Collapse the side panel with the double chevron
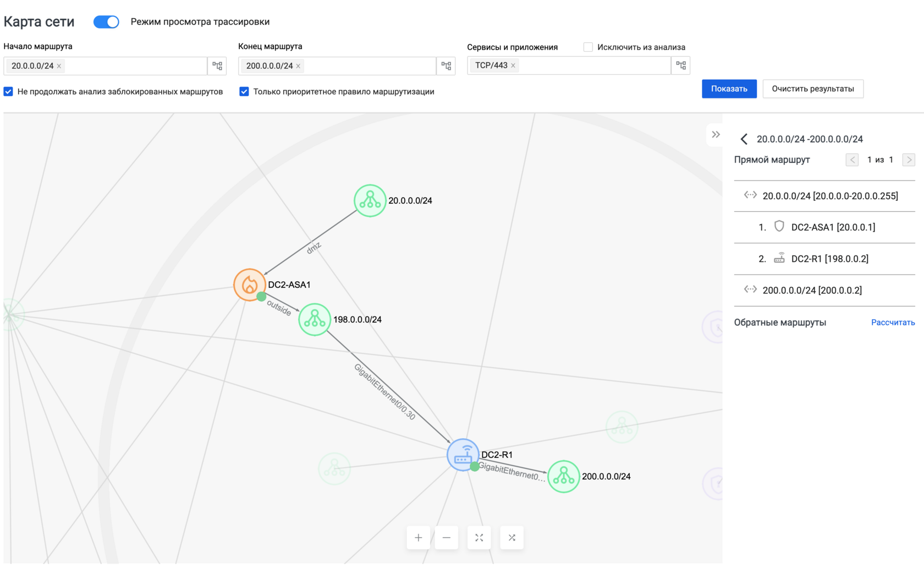This screenshot has height=568, width=924. tap(716, 134)
